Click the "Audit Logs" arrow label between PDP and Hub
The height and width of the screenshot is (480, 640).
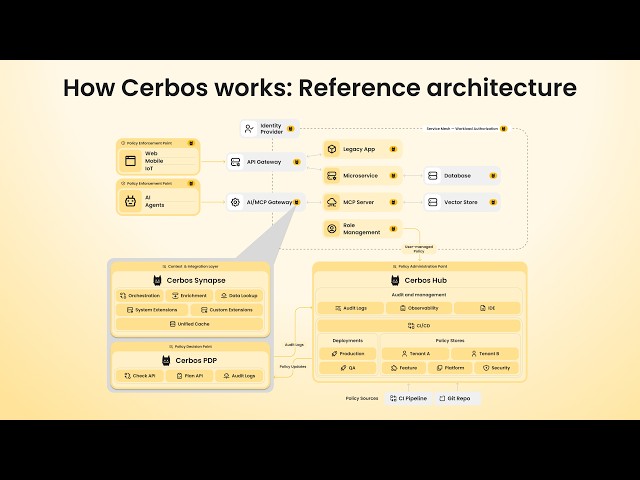(294, 345)
